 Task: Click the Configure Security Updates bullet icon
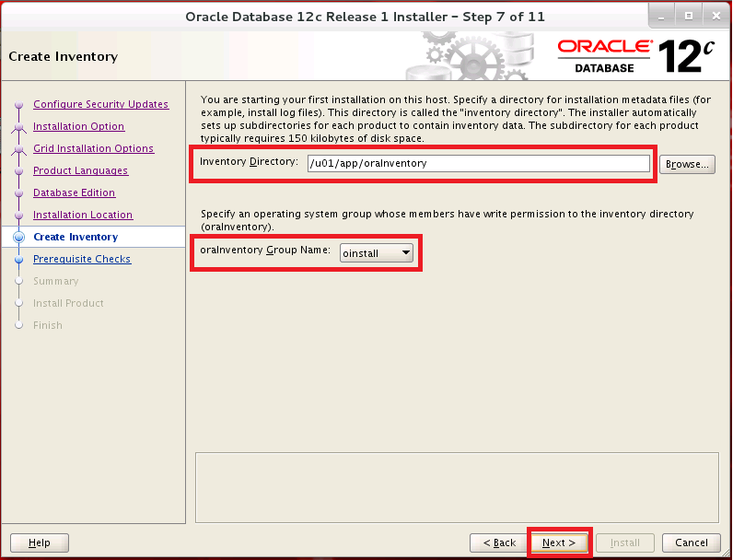coord(18,105)
